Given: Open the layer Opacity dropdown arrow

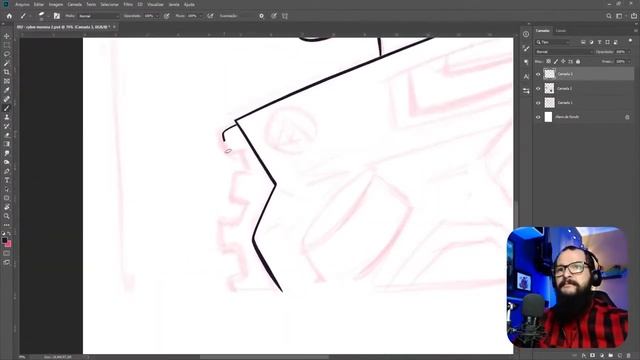Looking at the screenshot, I should 629,52.
